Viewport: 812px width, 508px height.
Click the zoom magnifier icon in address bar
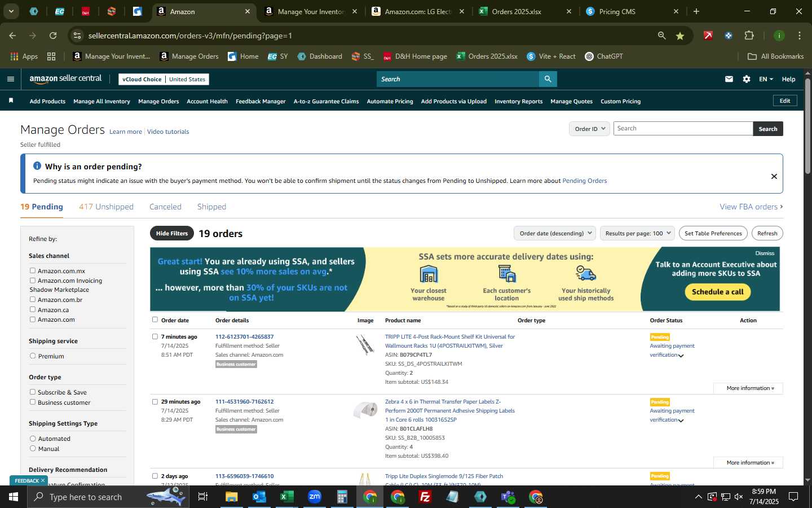point(661,36)
